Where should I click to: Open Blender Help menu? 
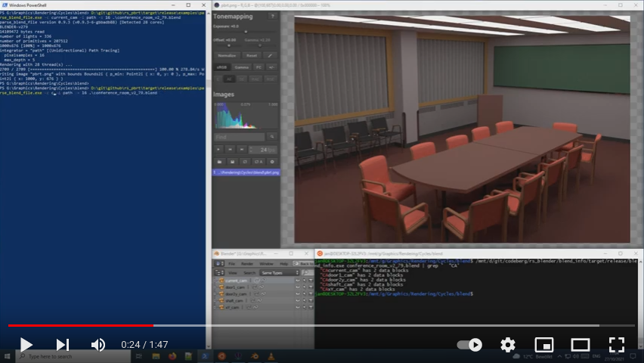click(x=283, y=263)
